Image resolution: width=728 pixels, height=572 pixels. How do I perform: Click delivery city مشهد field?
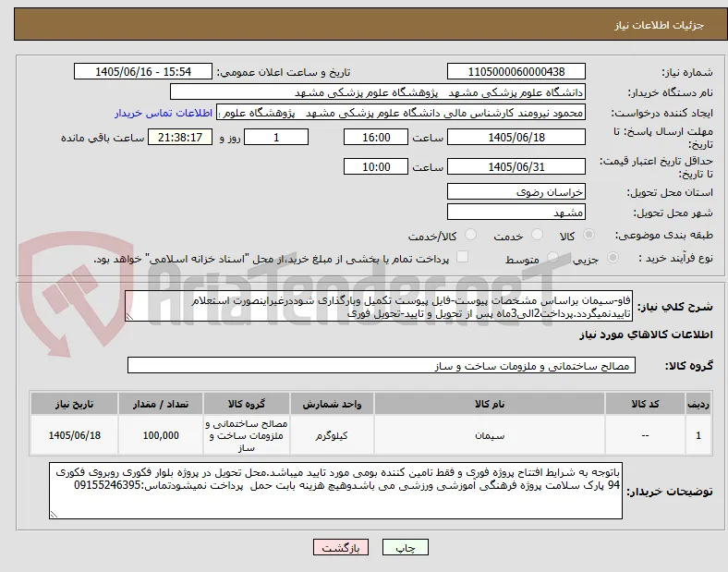(x=516, y=213)
